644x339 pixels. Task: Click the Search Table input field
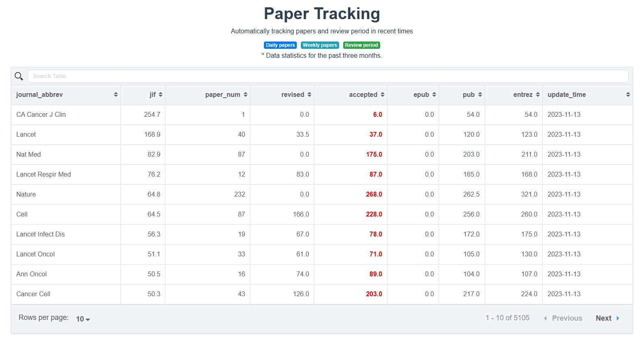(x=328, y=76)
